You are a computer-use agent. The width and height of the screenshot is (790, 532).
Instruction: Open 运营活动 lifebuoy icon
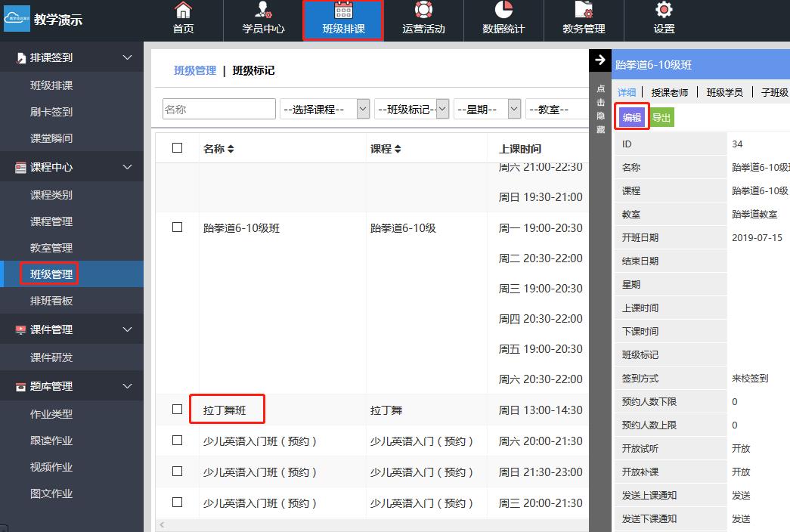click(x=423, y=11)
